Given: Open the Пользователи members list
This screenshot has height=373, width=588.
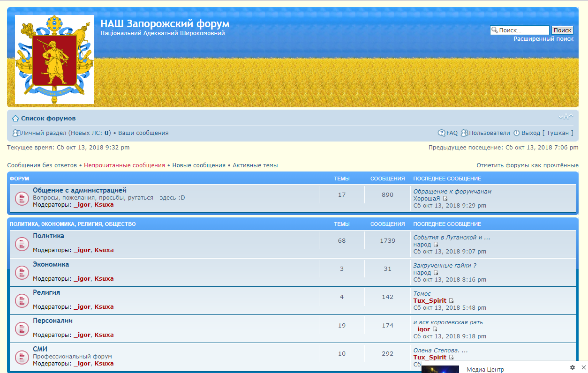Looking at the screenshot, I should tap(489, 133).
